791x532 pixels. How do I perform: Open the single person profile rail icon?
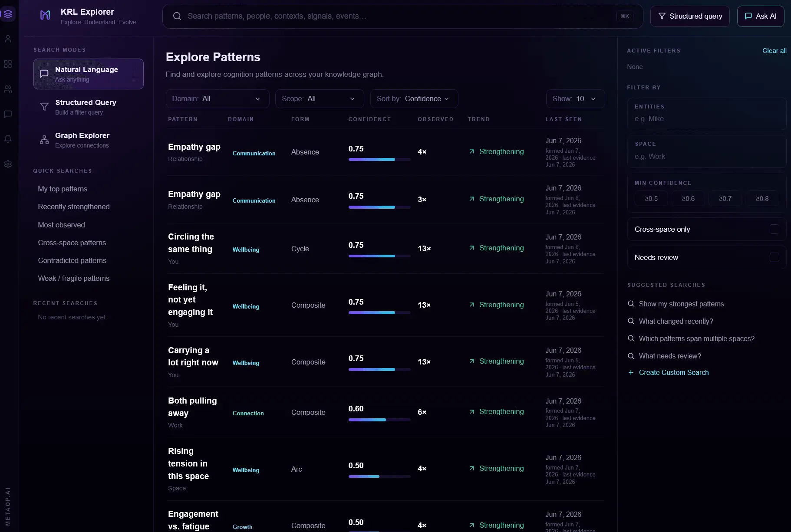pyautogui.click(x=8, y=39)
